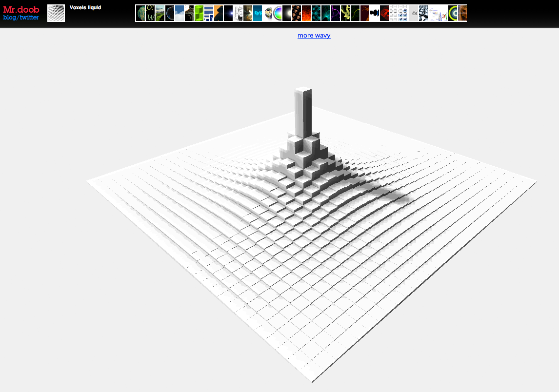The height and width of the screenshot is (392, 559).
Task: Open the pencil sketch face thumbnail
Action: (x=238, y=13)
